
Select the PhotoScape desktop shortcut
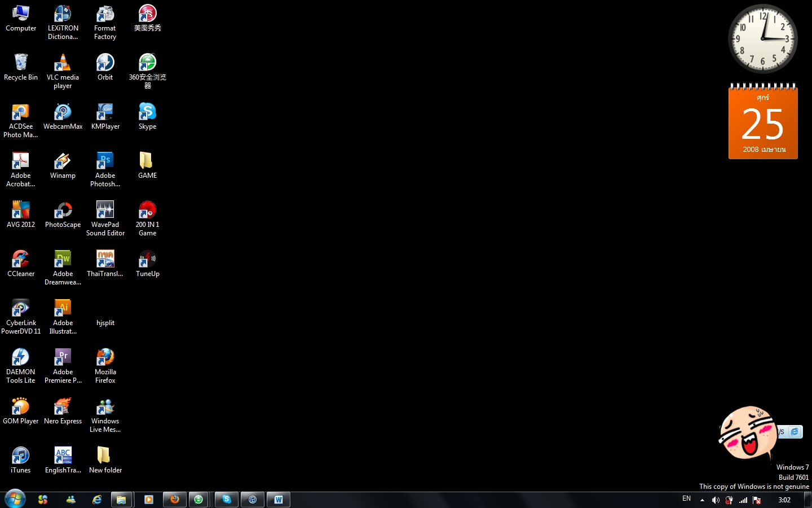[x=63, y=215]
